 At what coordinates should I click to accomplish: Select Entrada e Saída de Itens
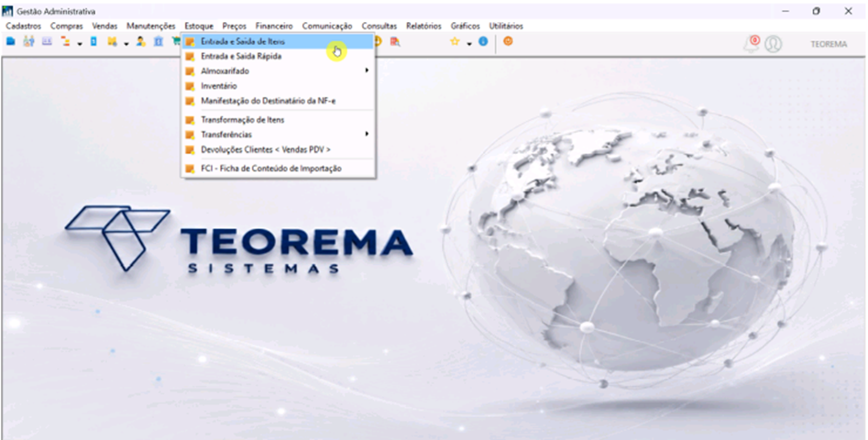pyautogui.click(x=279, y=41)
